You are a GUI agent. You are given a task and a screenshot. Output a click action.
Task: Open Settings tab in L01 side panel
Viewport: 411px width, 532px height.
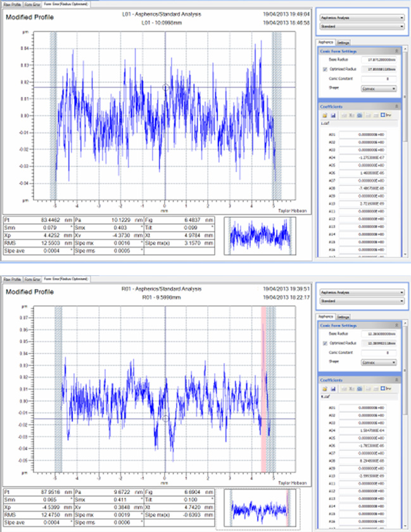click(343, 43)
